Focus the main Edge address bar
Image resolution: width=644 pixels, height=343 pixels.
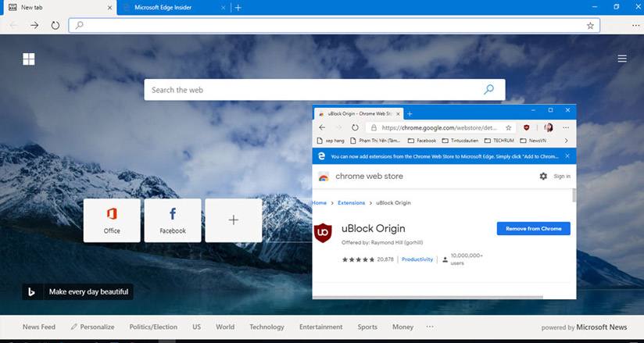(x=334, y=26)
